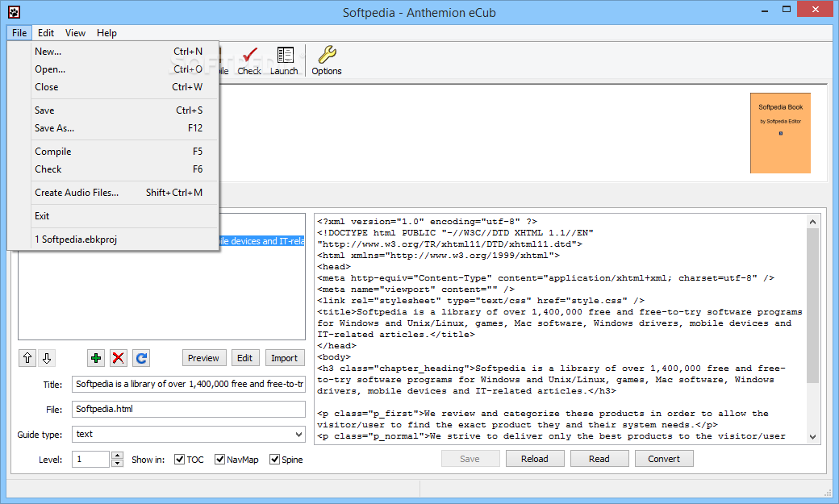Image resolution: width=839 pixels, height=504 pixels.
Task: Move the section up with the up arrow
Action: (27, 358)
